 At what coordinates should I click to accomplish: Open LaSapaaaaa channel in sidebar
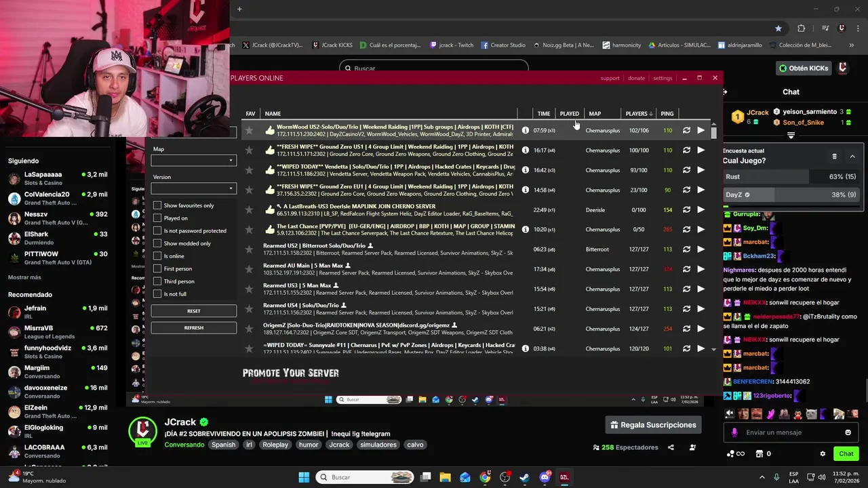58,178
